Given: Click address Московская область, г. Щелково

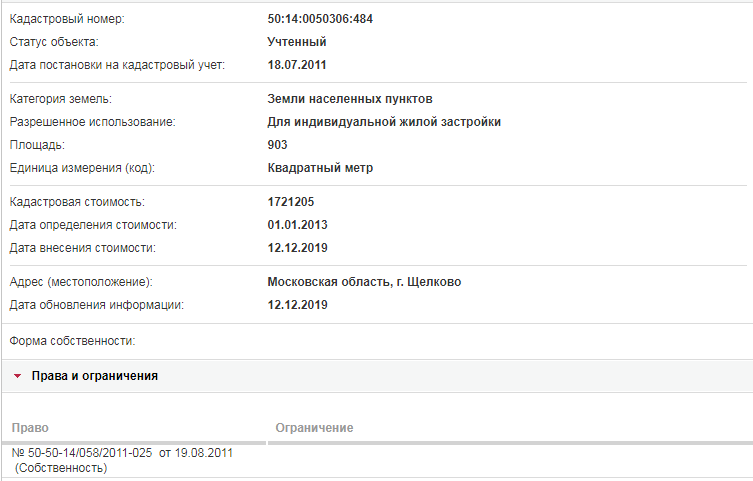Looking at the screenshot, I should click(x=364, y=282).
